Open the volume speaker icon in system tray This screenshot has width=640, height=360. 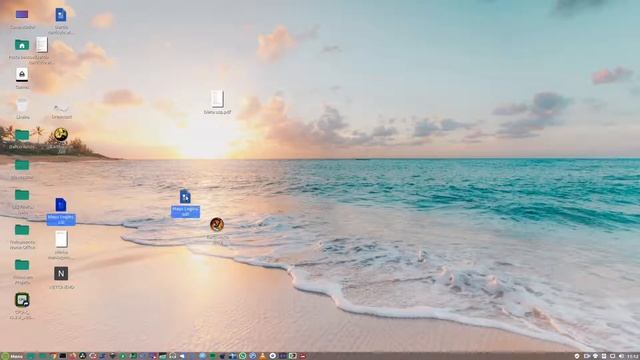(x=621, y=356)
